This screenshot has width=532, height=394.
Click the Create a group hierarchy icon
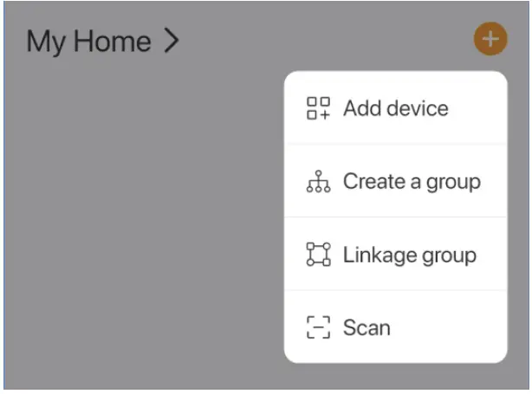[318, 182]
